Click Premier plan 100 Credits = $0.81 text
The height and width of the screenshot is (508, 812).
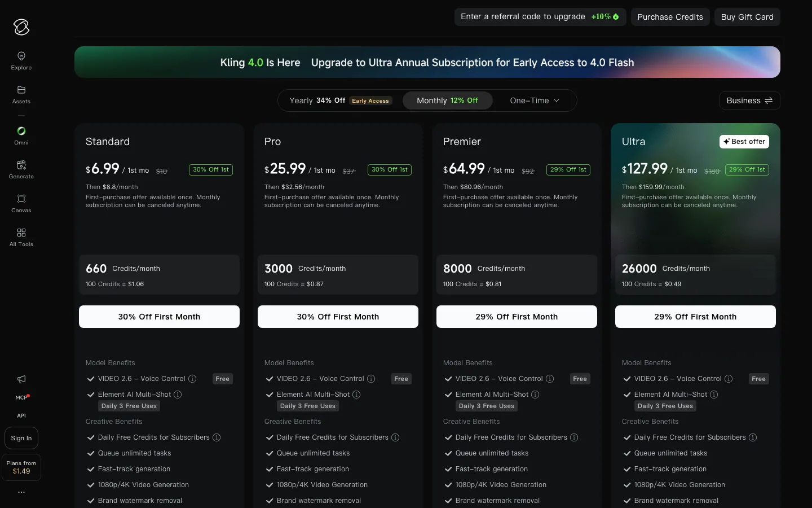click(473, 284)
